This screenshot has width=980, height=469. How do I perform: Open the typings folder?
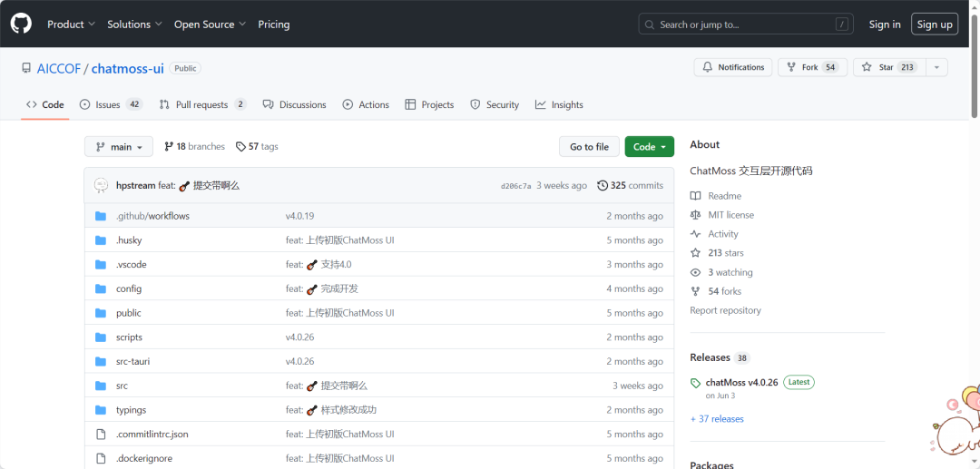pos(132,410)
